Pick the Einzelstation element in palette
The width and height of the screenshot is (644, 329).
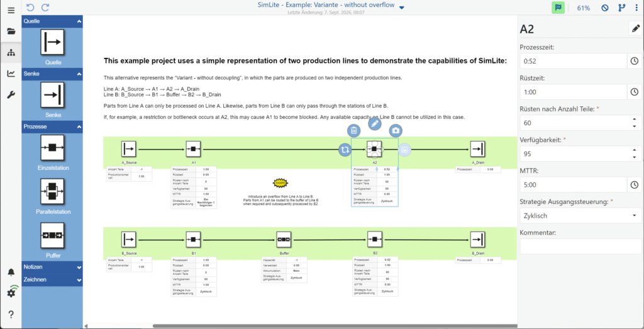coord(52,147)
